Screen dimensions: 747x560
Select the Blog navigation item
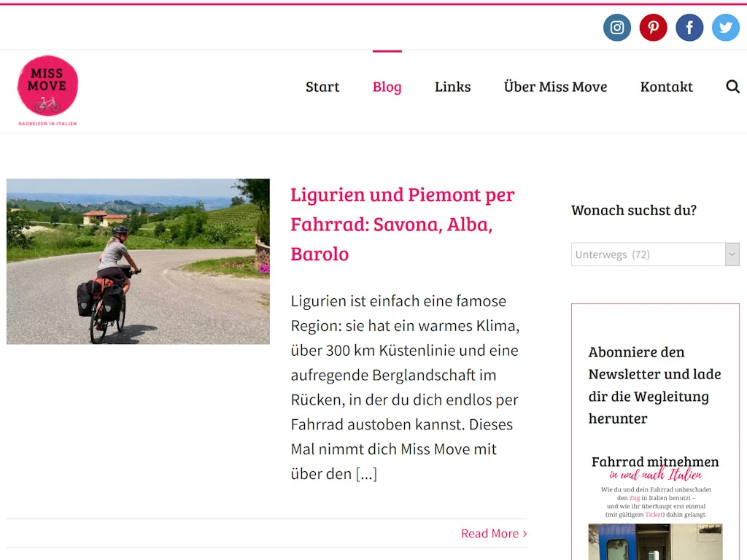(387, 87)
